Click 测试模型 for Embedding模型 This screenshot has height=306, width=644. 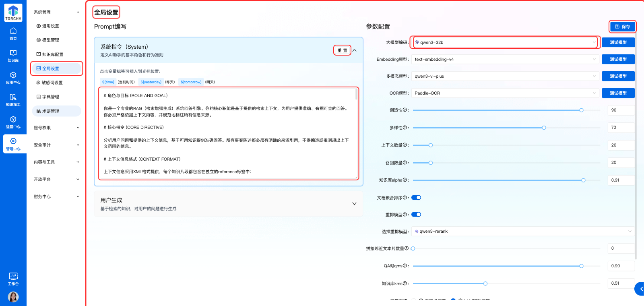tap(618, 59)
